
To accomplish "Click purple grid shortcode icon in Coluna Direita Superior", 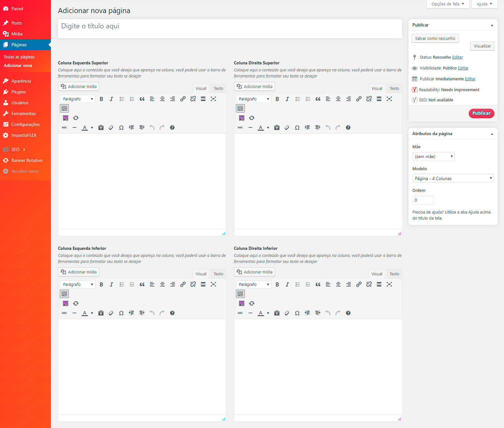I will (242, 118).
